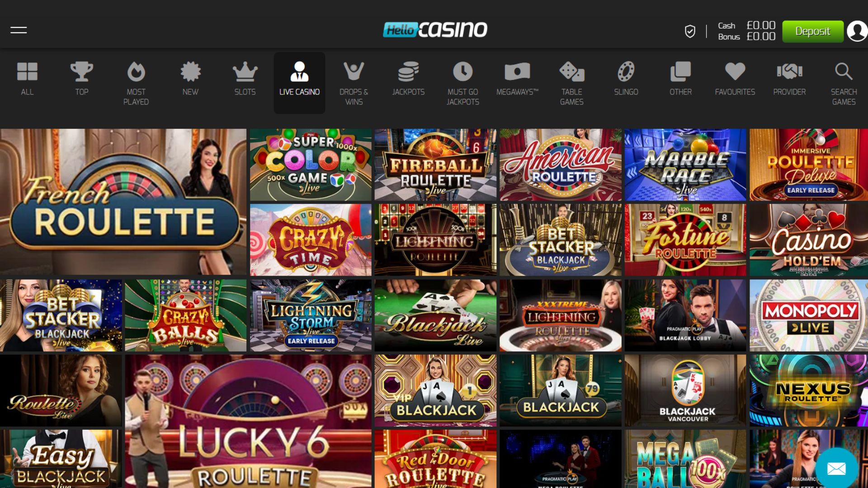
Task: Click the green Deposit button
Action: point(813,31)
